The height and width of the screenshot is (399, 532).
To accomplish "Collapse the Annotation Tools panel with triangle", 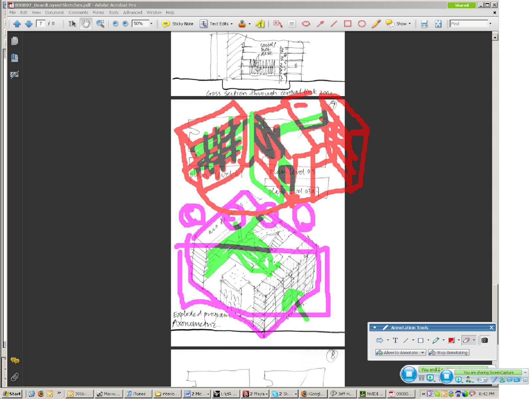I will 375,328.
